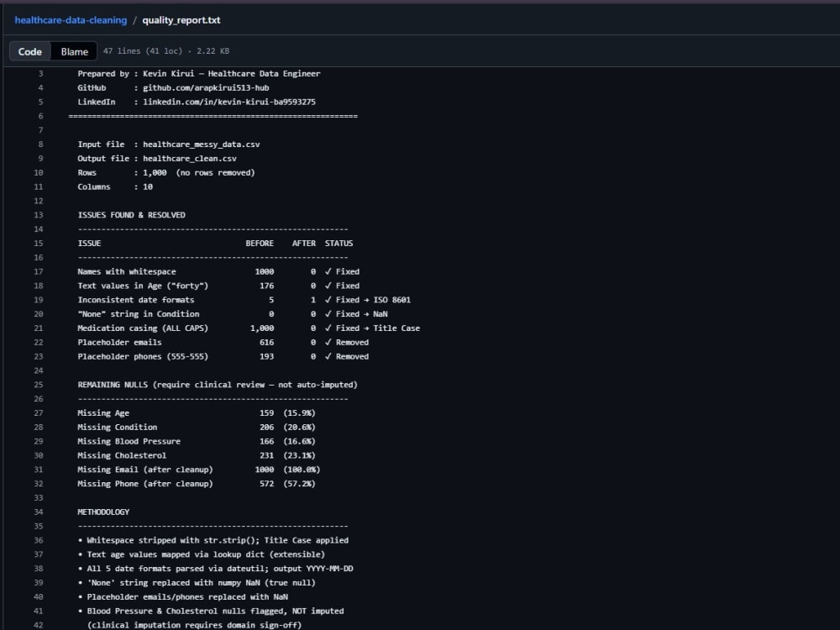This screenshot has height=630, width=840.
Task: Click the github.com/arapkirui513-hub text
Action: pos(206,88)
